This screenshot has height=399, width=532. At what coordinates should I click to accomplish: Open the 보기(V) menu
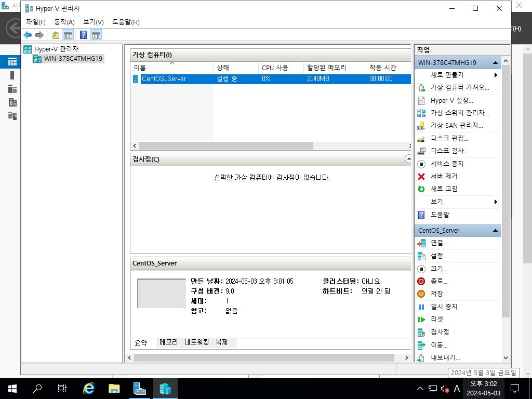[94, 22]
